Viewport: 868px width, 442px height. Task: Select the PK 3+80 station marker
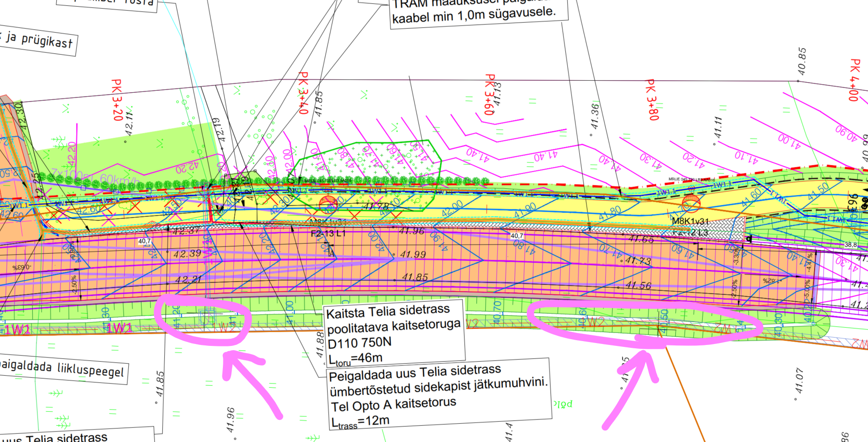click(x=652, y=99)
